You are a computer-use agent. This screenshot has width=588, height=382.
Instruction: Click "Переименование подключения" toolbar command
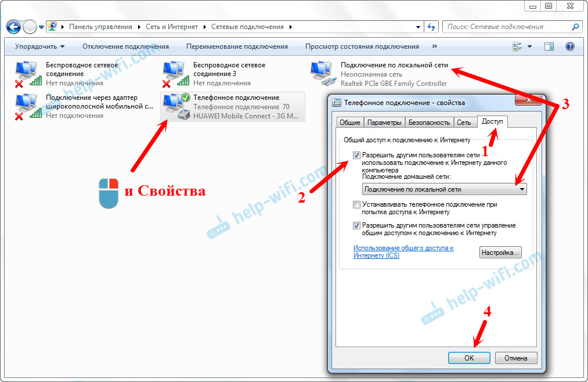(x=237, y=46)
